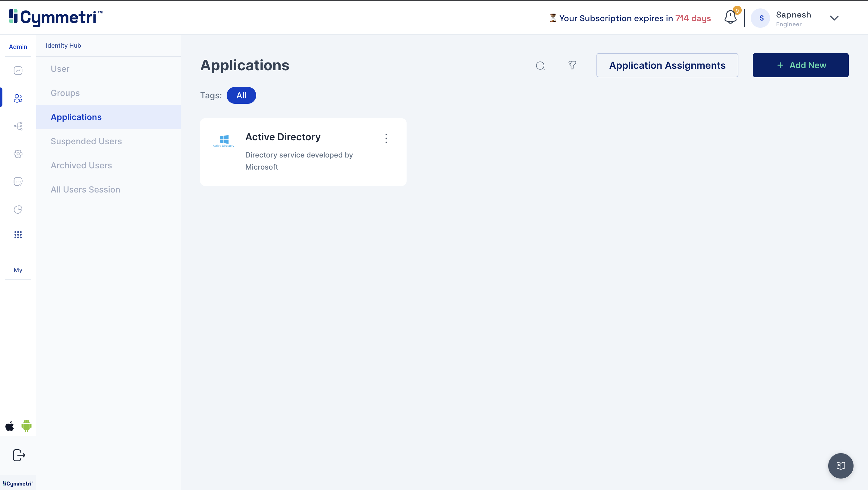The width and height of the screenshot is (868, 490).
Task: Click the Application Assignments button
Action: point(667,65)
